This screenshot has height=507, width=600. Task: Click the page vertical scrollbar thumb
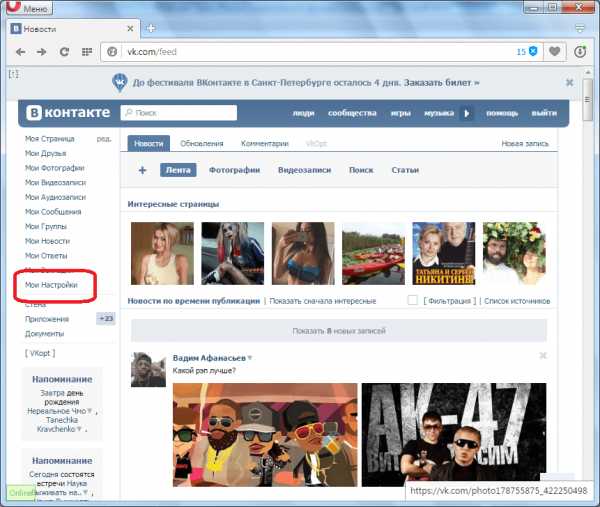[x=587, y=100]
